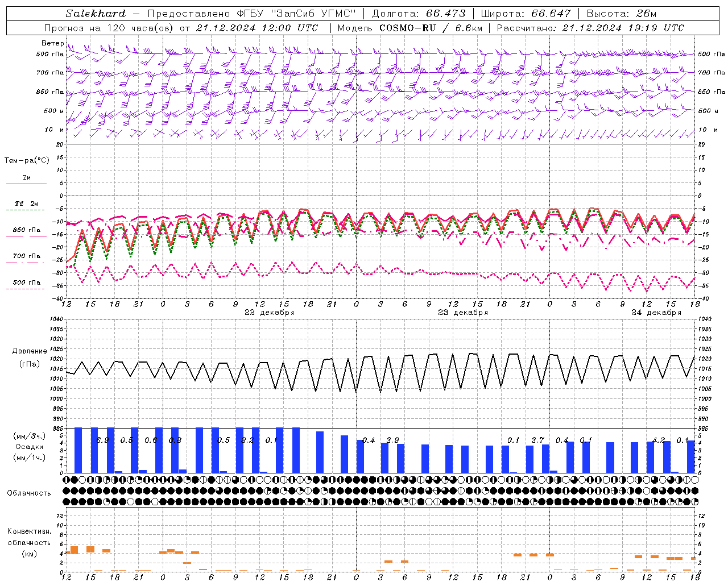Click the 24 декабря date label
This screenshot has height=582, width=728.
click(656, 313)
